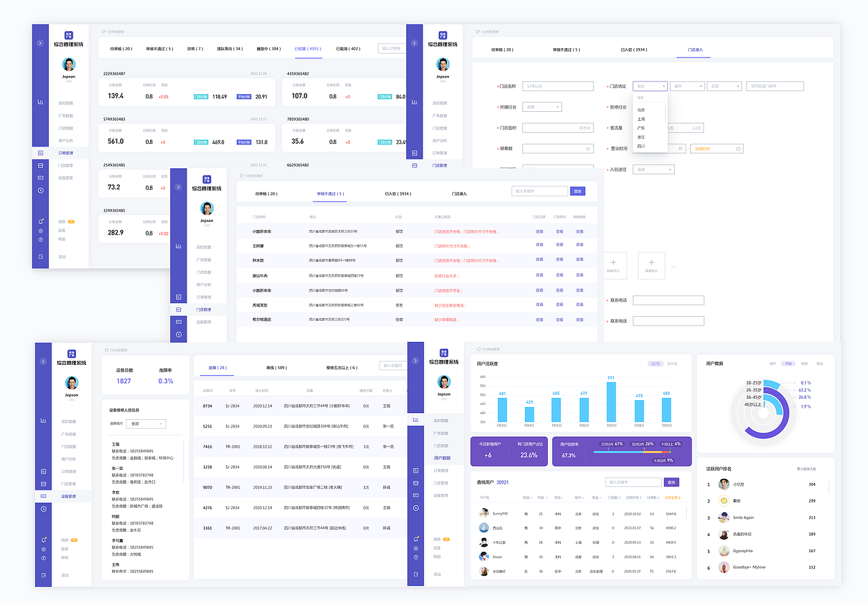
Task: Switch to 已结算 (4093) orders tab
Action: pyautogui.click(x=309, y=49)
